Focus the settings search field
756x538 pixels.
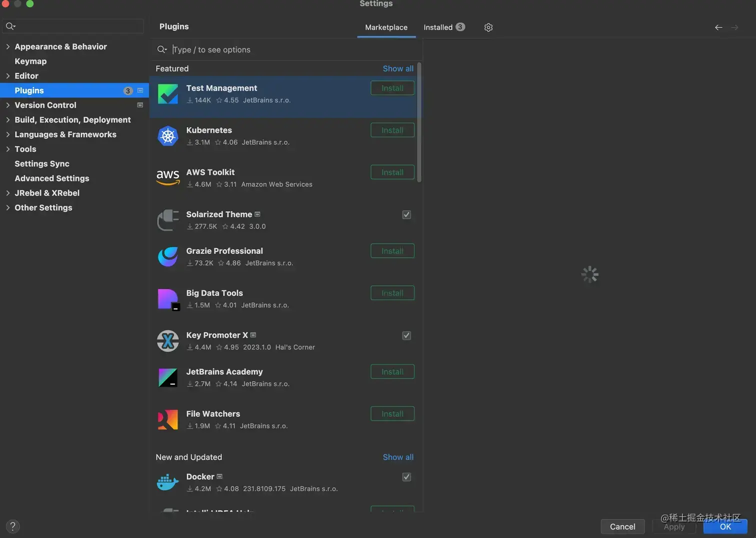click(x=73, y=26)
